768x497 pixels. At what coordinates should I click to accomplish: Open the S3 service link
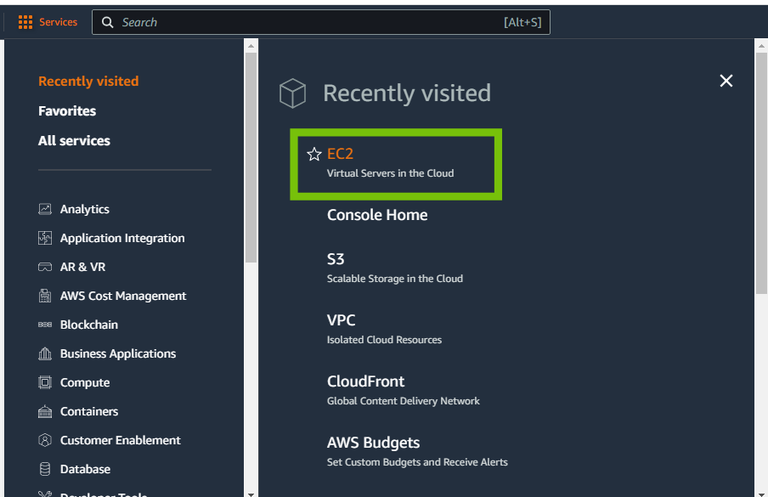click(336, 259)
